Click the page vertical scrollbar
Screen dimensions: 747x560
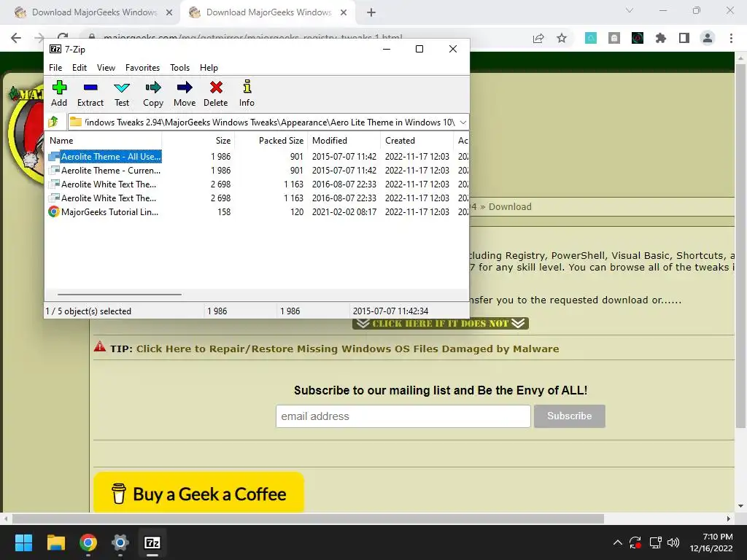(740, 245)
